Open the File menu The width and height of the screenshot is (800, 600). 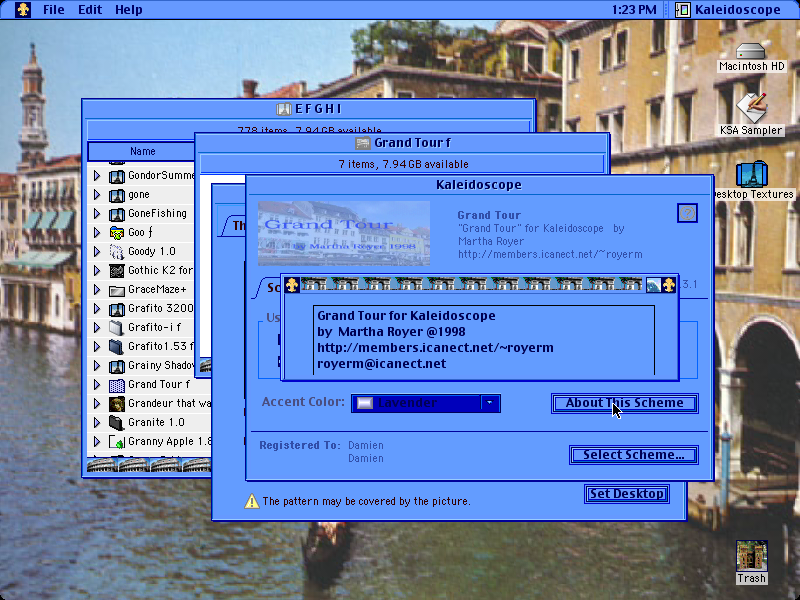(54, 10)
